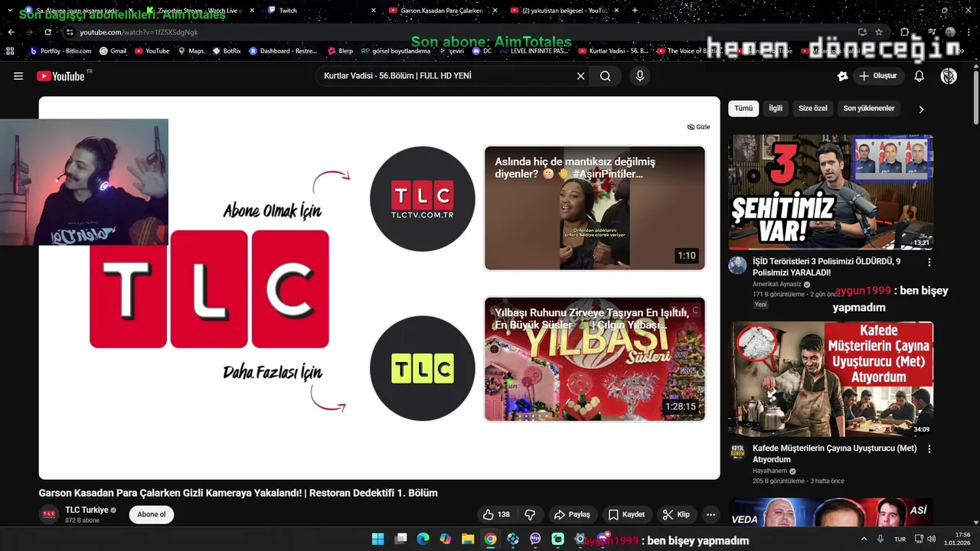The height and width of the screenshot is (551, 980).
Task: Like the video with thumbs up
Action: (x=496, y=514)
